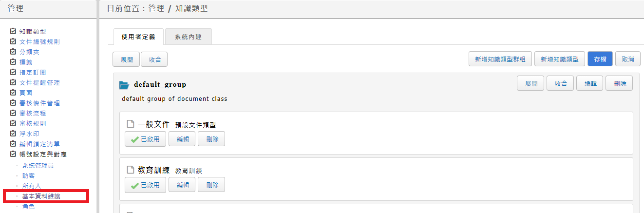Switch to the 系統內建 tab

coord(188,37)
